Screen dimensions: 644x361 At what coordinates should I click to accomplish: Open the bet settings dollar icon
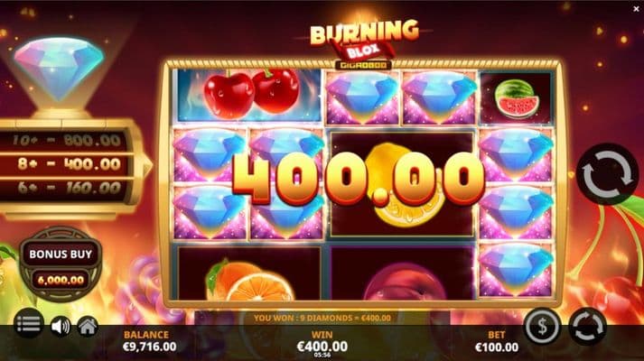pyautogui.click(x=542, y=326)
